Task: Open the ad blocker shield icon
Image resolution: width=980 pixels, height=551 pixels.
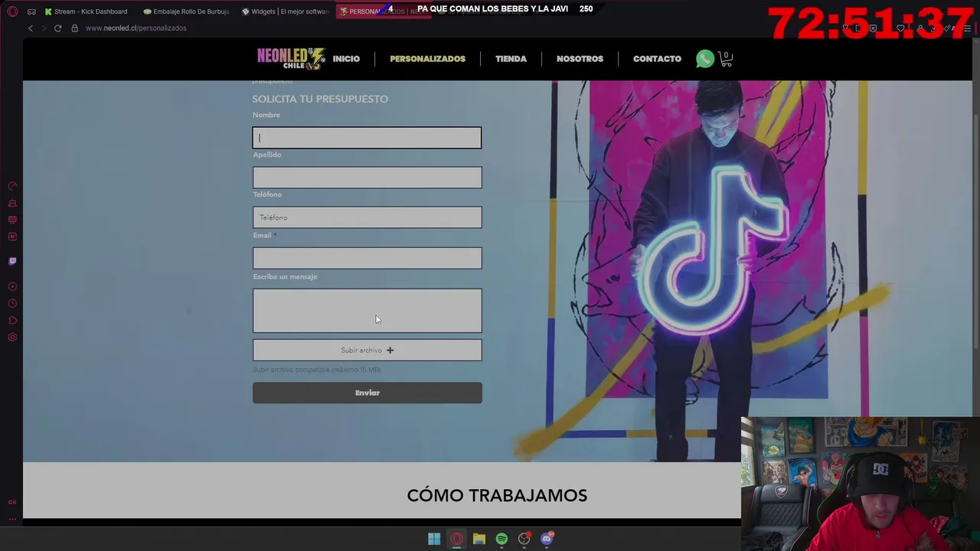Action: (x=873, y=28)
